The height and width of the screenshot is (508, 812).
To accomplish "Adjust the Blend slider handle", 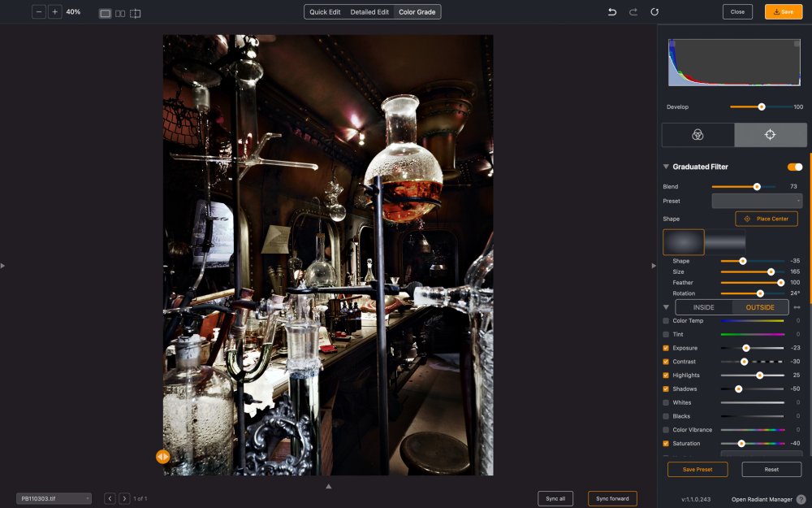I will pyautogui.click(x=757, y=187).
